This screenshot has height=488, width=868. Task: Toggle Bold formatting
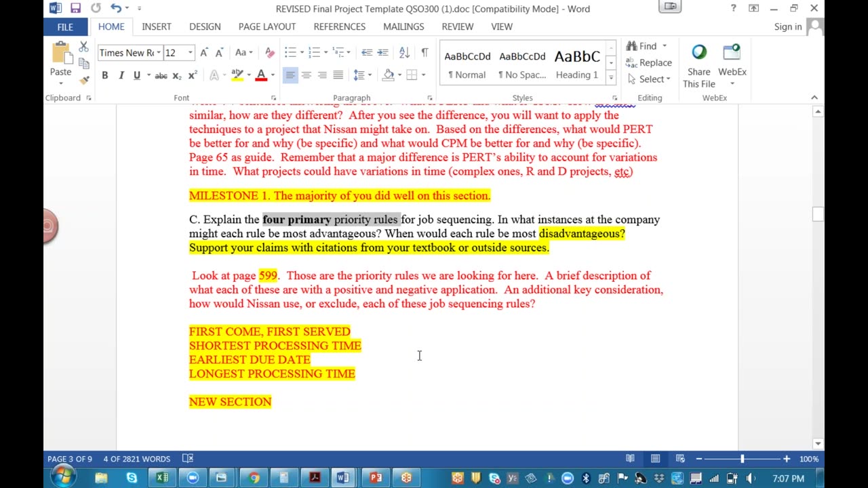(x=105, y=75)
